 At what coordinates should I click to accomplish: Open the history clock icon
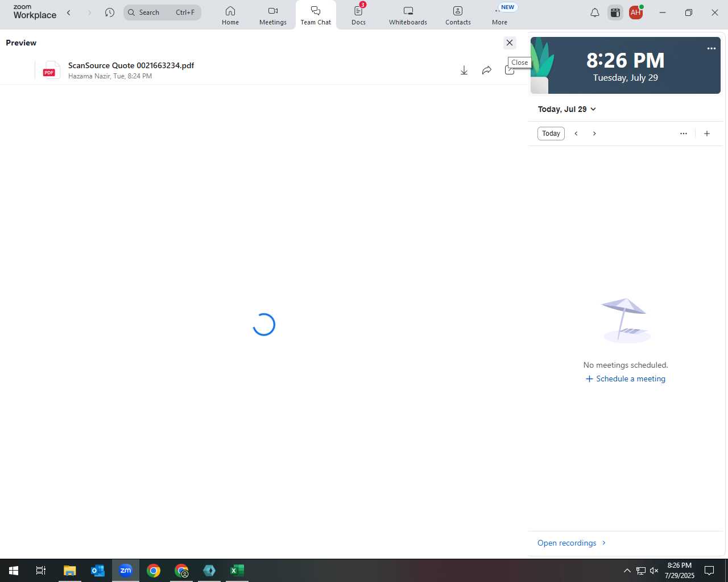(x=110, y=13)
